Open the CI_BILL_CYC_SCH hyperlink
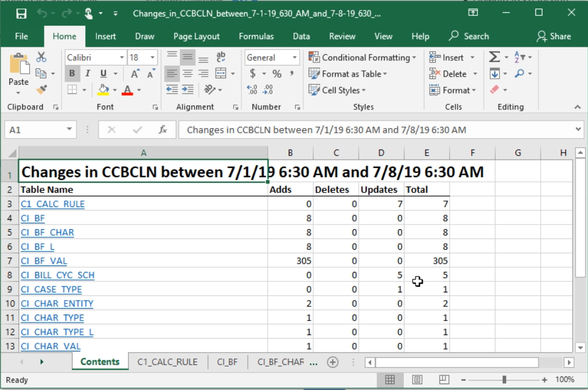 (58, 275)
